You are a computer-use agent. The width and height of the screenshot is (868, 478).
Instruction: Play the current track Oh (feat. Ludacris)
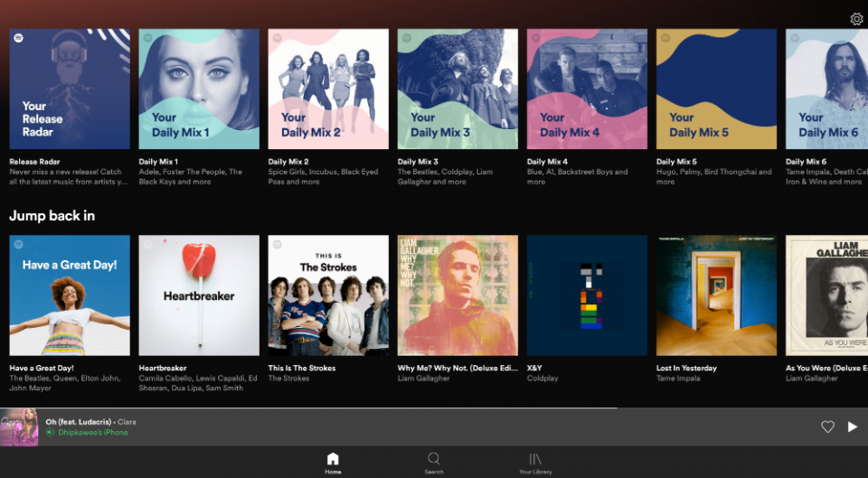click(x=853, y=426)
